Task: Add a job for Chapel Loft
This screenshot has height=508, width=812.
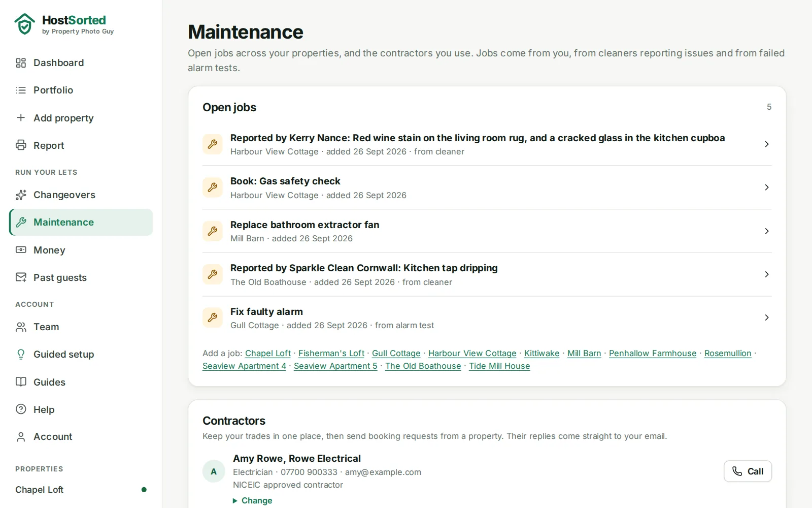Action: [x=268, y=353]
